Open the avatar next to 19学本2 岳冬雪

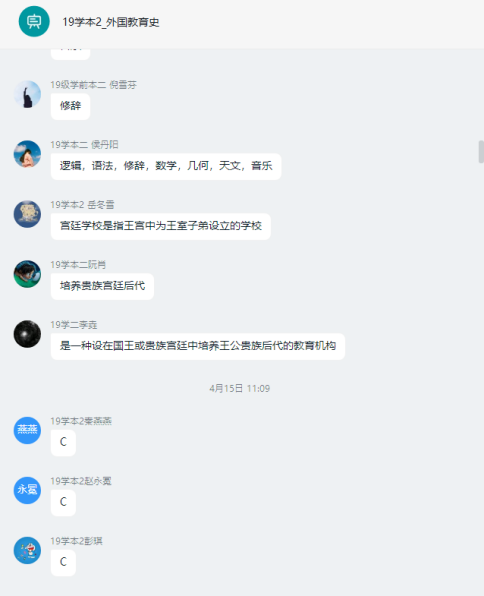tap(27, 214)
